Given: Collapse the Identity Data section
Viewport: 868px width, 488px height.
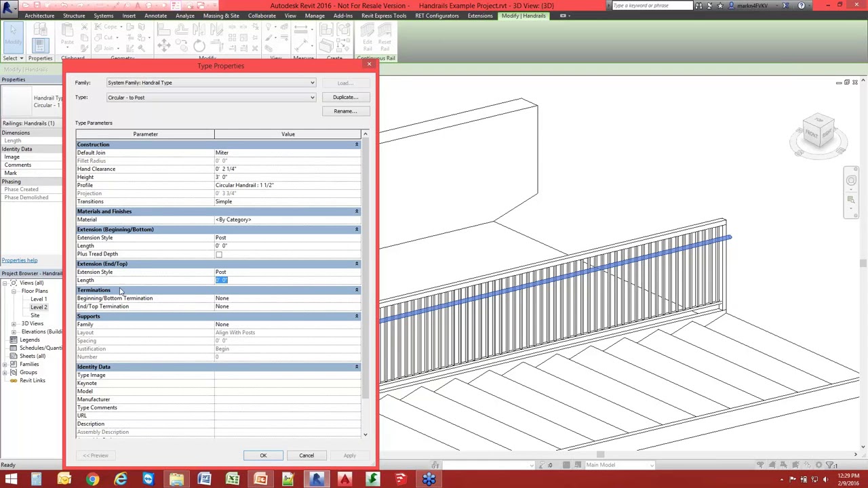Looking at the screenshot, I should [x=357, y=367].
